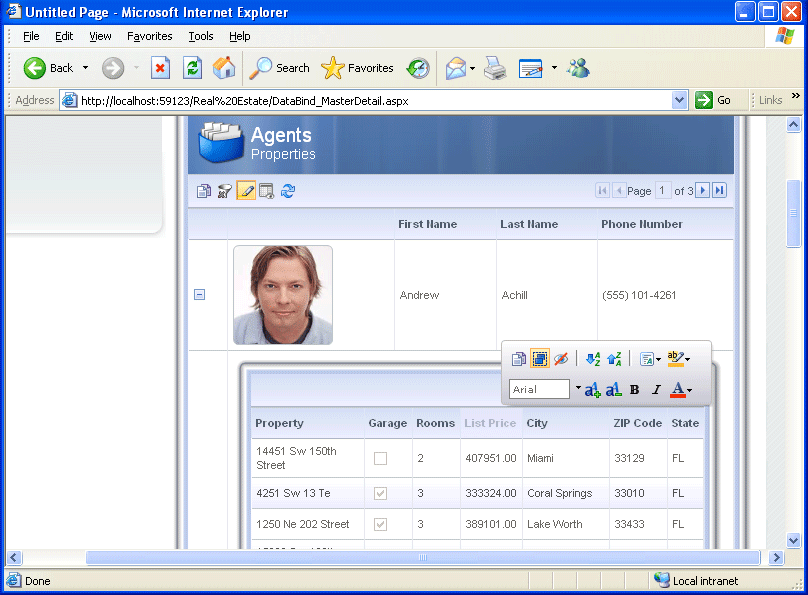The height and width of the screenshot is (595, 808).
Task: Sort by the First Name column header
Action: point(427,224)
